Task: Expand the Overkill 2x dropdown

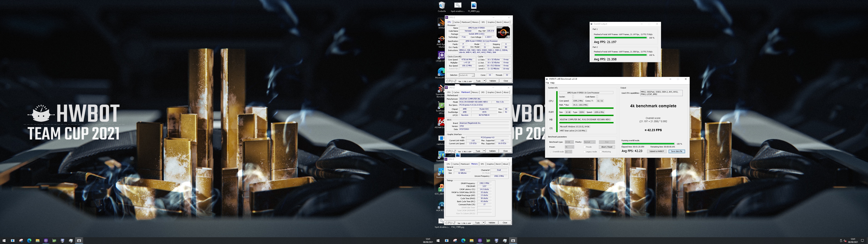Action: click(x=568, y=152)
